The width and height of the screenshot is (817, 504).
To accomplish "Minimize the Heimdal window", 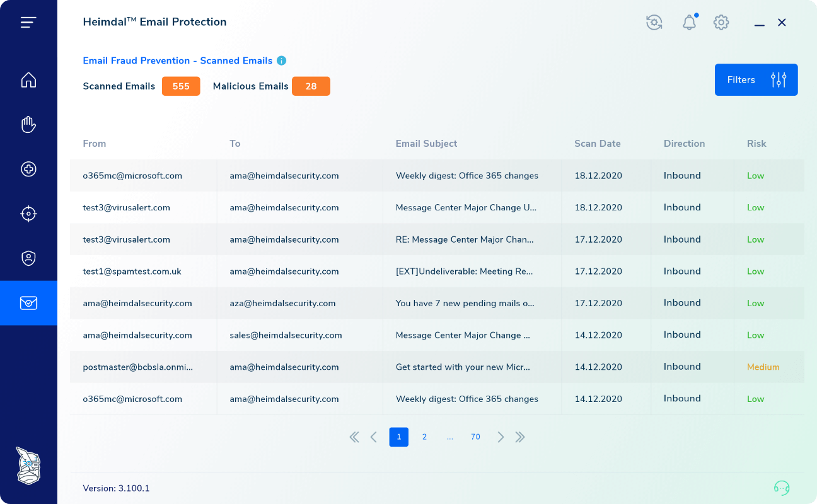I will tap(760, 25).
